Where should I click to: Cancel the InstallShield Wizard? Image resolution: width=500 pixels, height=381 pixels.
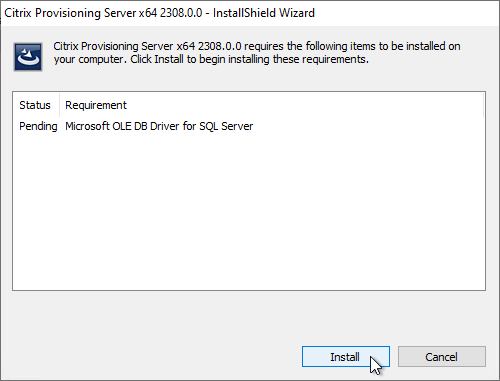442,357
